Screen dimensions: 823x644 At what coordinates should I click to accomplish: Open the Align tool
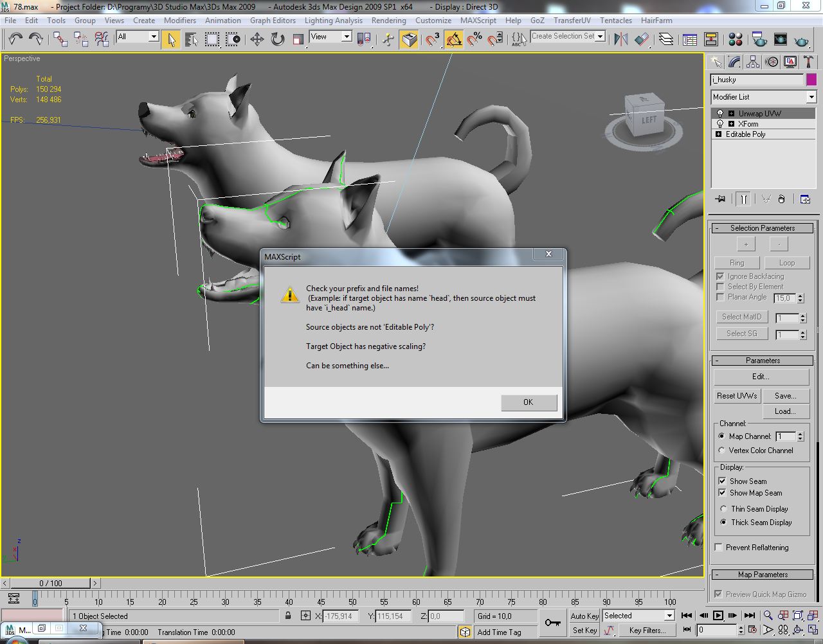pyautogui.click(x=642, y=40)
